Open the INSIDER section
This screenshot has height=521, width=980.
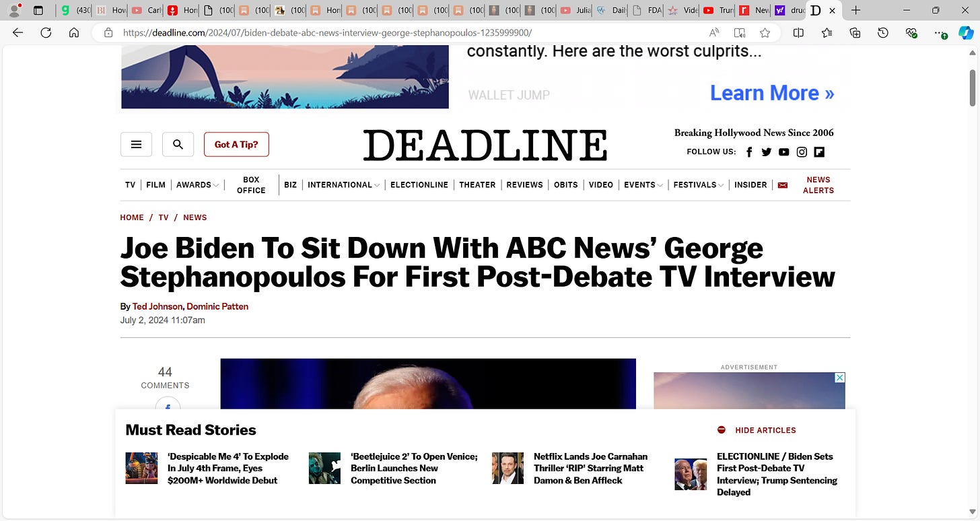pos(750,184)
